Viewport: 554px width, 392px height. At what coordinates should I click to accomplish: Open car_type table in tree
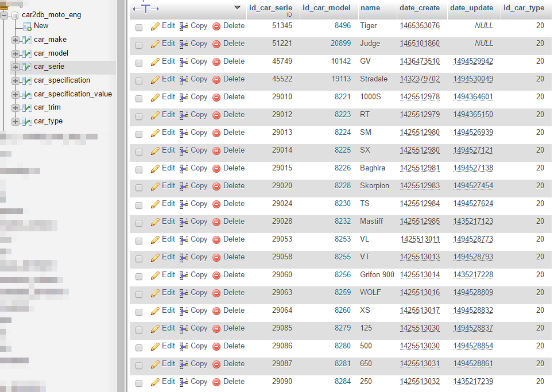pos(48,121)
